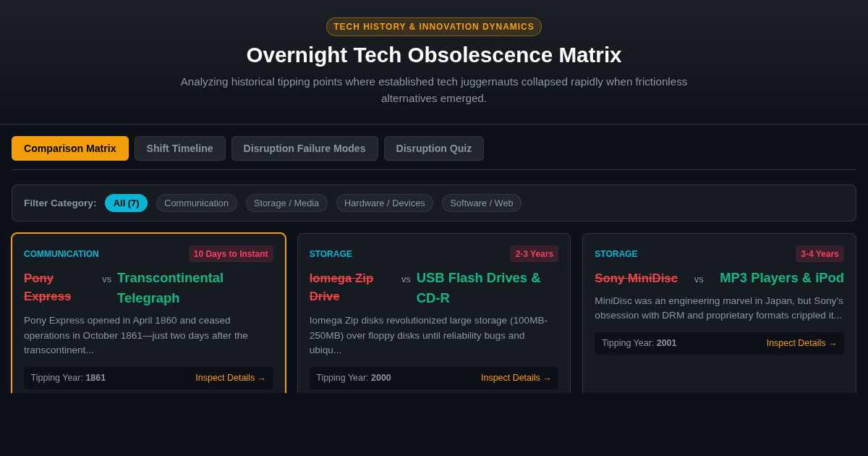Click the Tipping Year 1861 label
The height and width of the screenshot is (456, 868).
coord(68,378)
